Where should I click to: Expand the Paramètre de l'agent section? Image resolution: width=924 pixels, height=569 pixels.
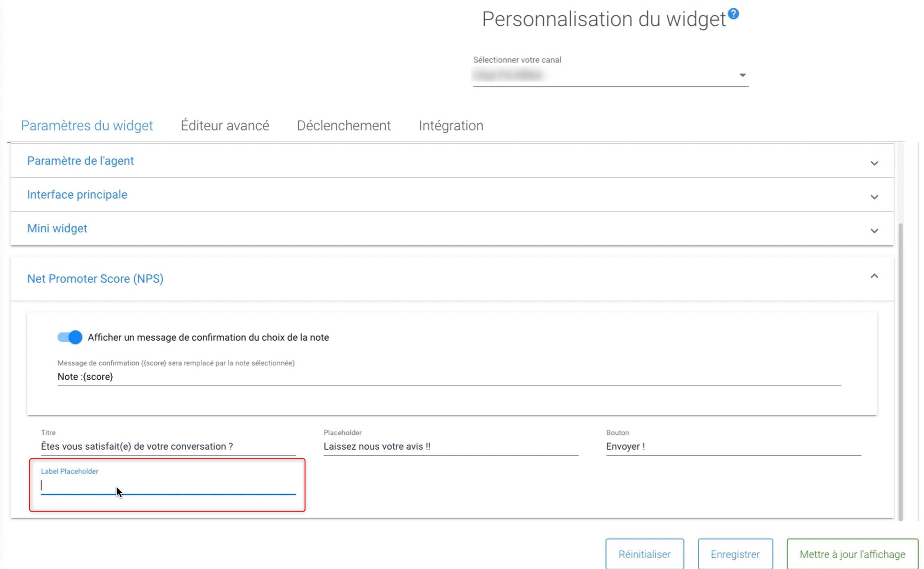[x=874, y=163]
